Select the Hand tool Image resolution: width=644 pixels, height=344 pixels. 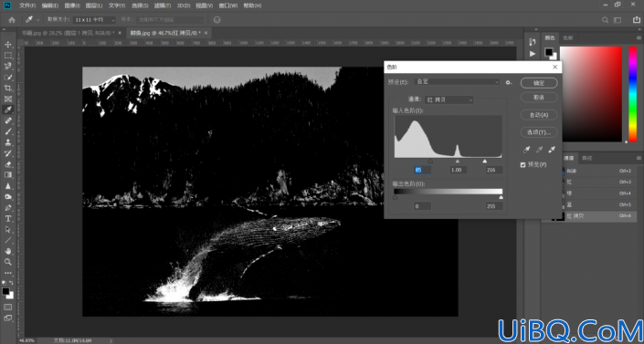pos(8,251)
